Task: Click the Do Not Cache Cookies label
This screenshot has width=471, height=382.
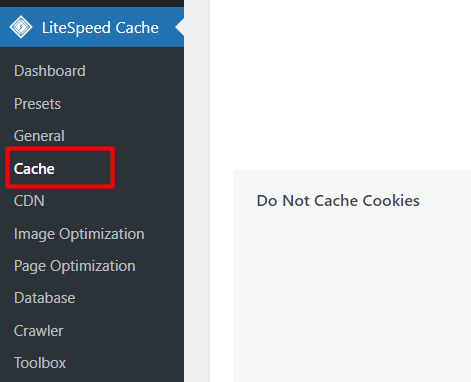Action: point(338,201)
